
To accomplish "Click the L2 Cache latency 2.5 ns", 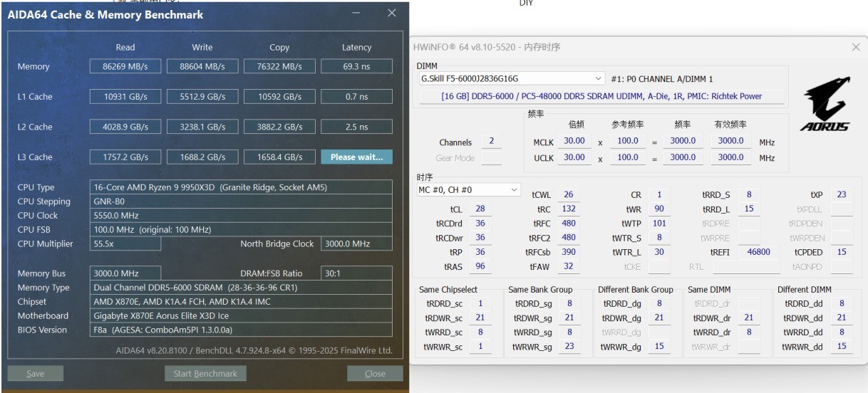I will 356,127.
